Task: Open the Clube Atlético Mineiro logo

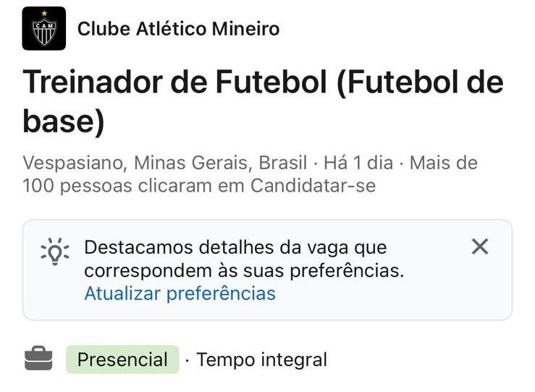Action: [x=44, y=29]
